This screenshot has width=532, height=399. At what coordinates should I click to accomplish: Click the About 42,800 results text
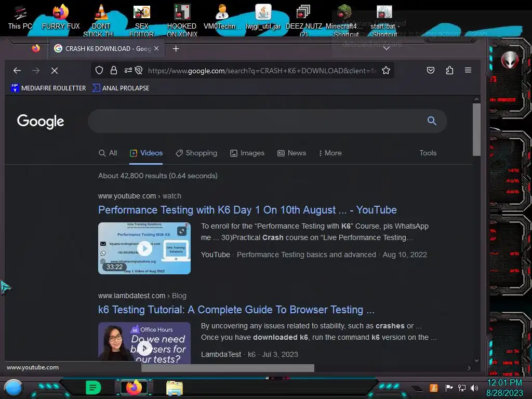(158, 176)
